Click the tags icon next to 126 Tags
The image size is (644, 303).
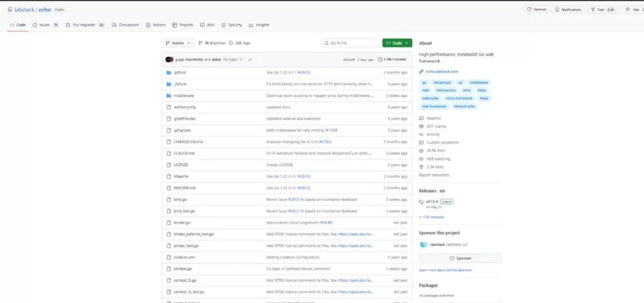(x=231, y=43)
